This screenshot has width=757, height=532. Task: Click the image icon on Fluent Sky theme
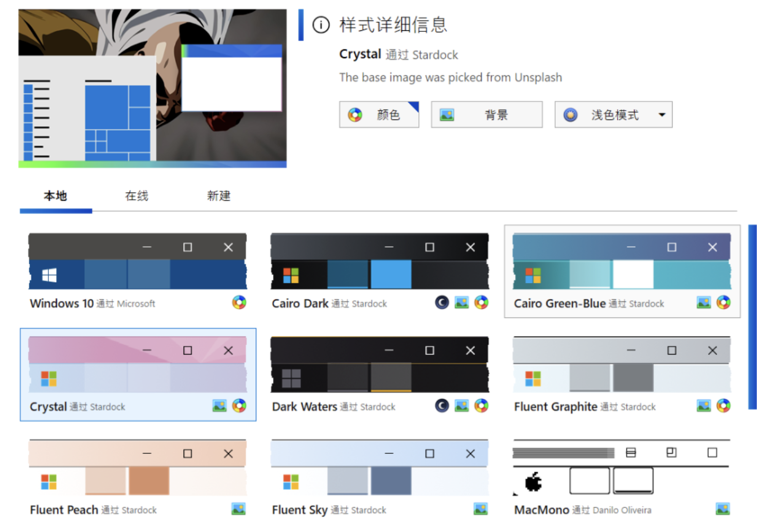point(480,509)
